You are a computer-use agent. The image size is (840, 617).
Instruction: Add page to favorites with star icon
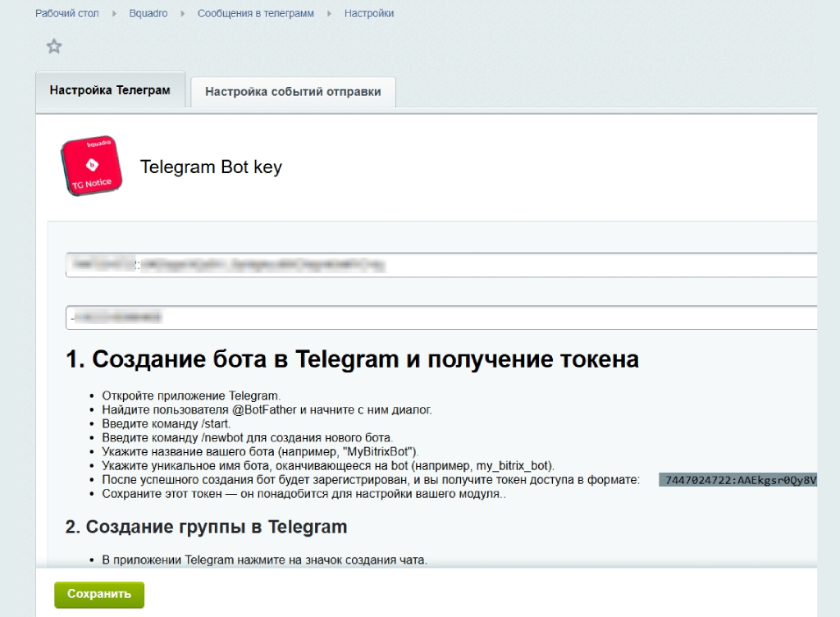54,47
